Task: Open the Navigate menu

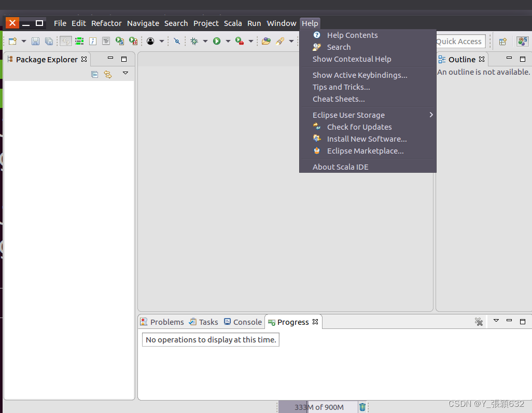Action: (x=143, y=23)
